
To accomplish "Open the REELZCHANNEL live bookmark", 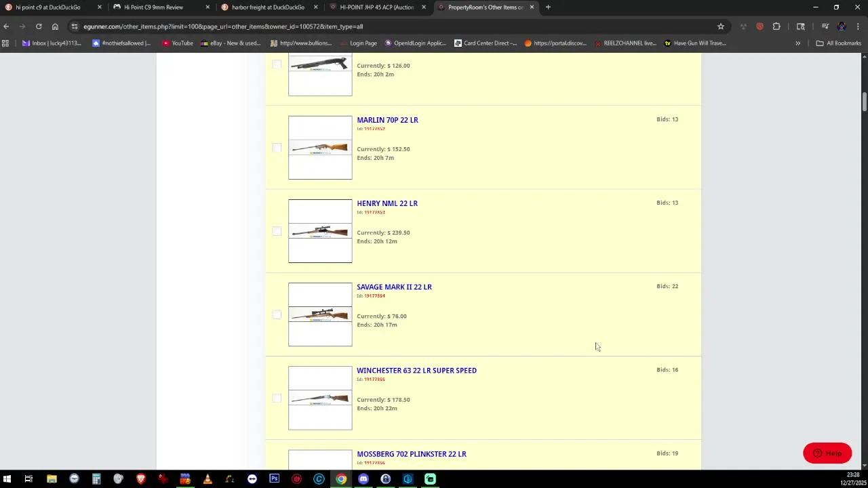I will [625, 43].
